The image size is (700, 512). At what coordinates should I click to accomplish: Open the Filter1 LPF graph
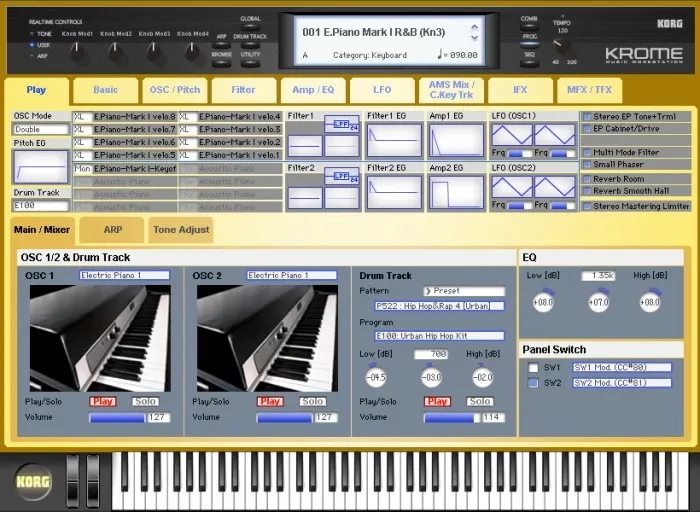[x=341, y=124]
